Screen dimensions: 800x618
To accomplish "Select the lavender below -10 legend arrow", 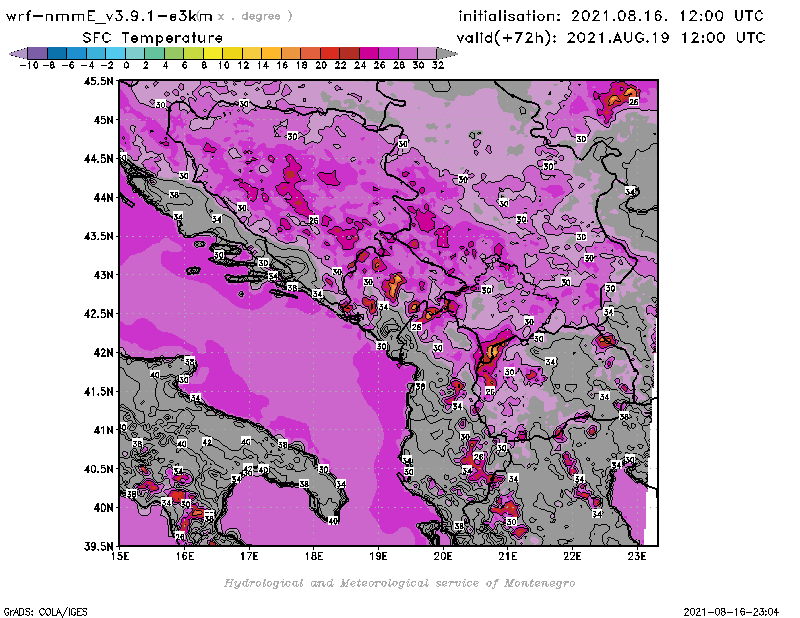I will (18, 53).
